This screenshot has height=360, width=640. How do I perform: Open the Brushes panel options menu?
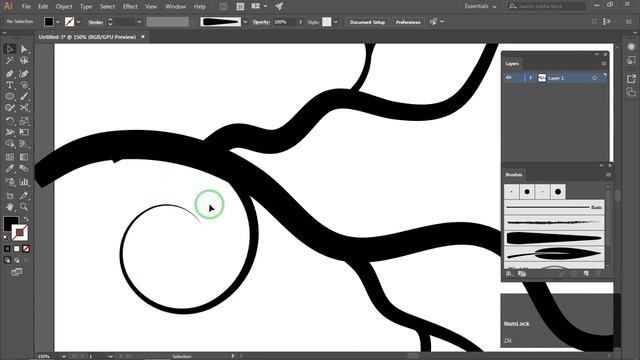(608, 175)
